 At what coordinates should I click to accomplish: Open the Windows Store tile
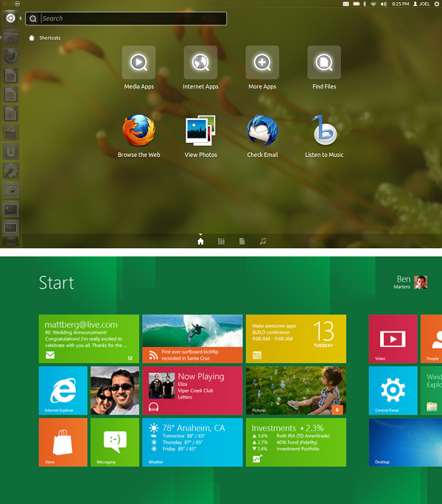pyautogui.click(x=63, y=442)
